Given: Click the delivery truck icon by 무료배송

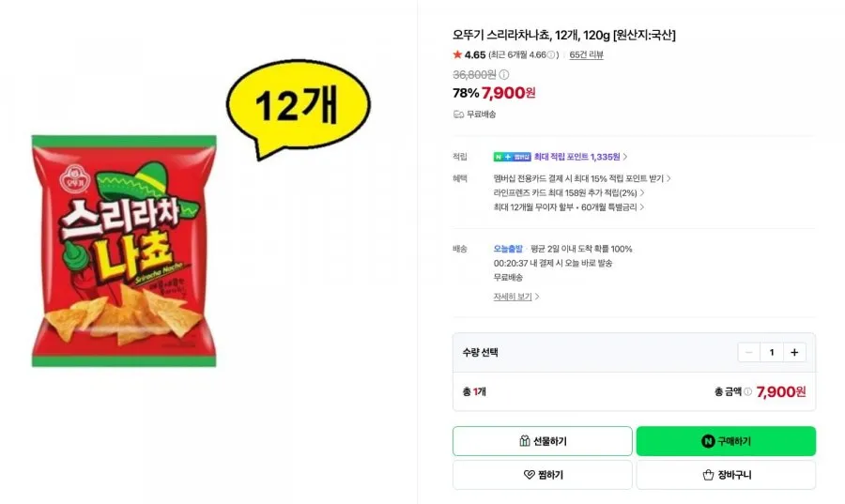Looking at the screenshot, I should point(458,115).
